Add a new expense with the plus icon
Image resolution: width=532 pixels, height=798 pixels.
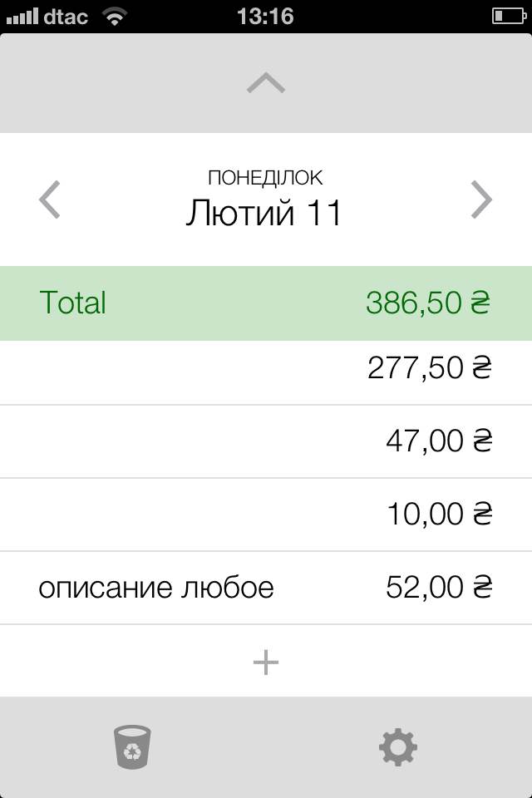coord(266,662)
